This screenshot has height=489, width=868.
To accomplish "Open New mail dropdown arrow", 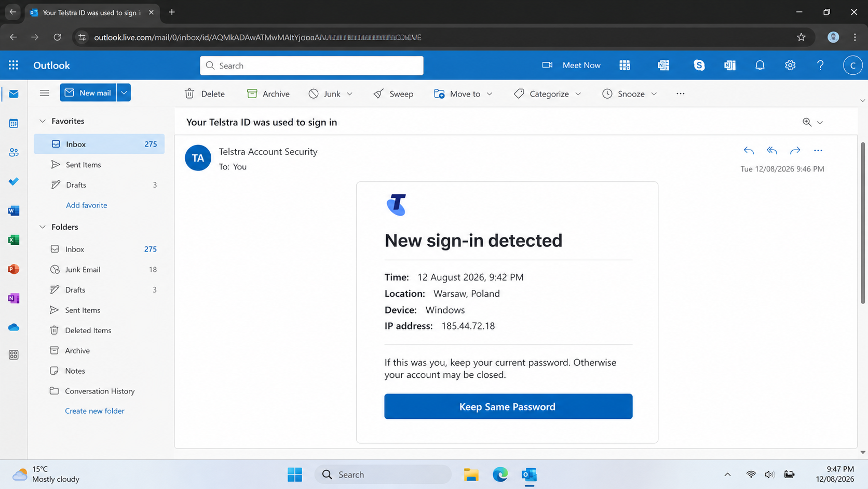I will coord(124,93).
